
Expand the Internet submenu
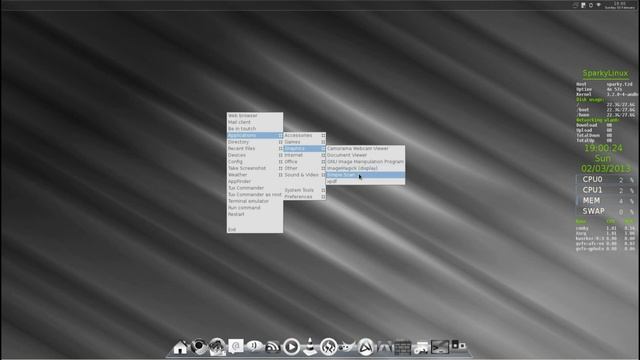click(304, 155)
